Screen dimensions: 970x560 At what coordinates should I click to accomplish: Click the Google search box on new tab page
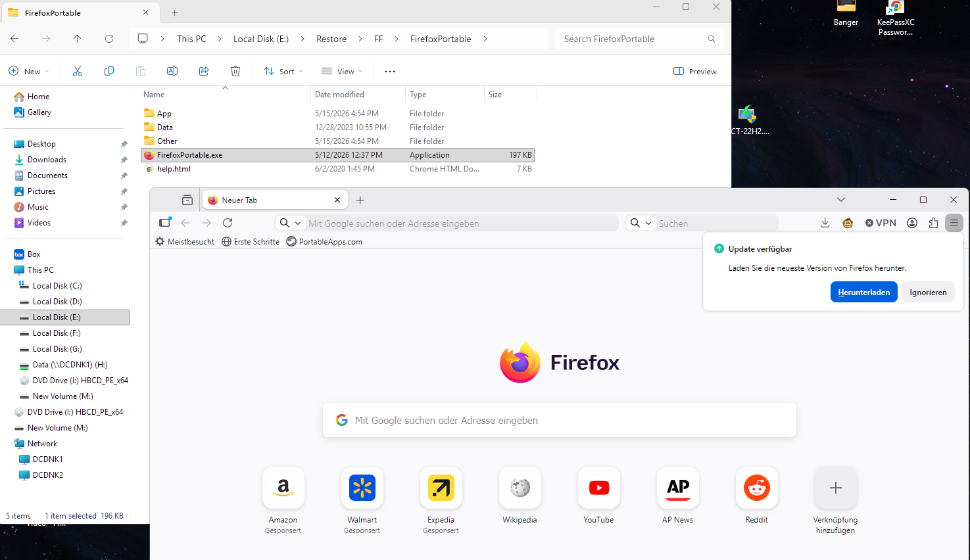click(x=560, y=420)
